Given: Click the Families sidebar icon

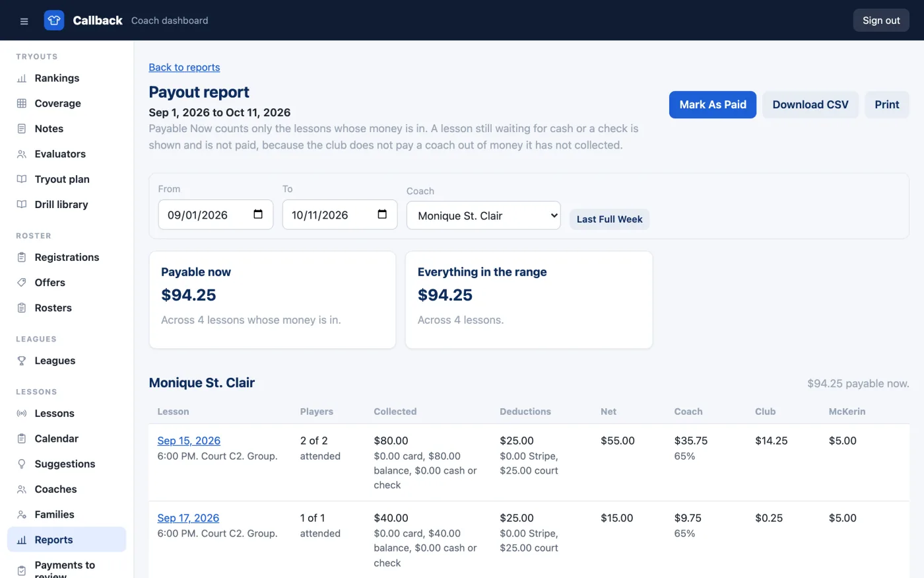Looking at the screenshot, I should [22, 515].
